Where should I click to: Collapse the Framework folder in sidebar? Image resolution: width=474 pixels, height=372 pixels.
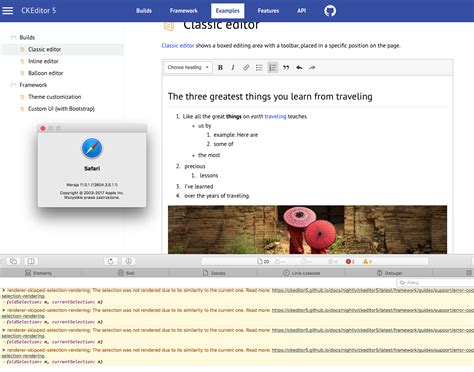pos(29,85)
